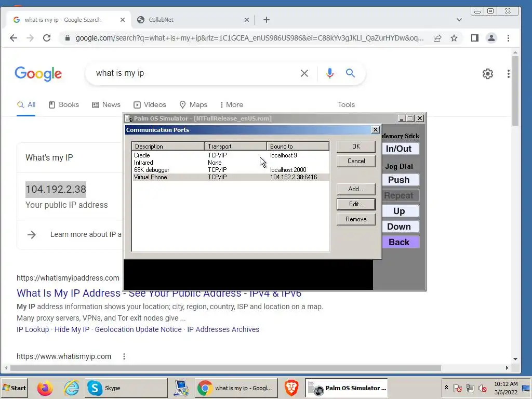
Task: Open Google quick settings gear
Action: [487, 74]
